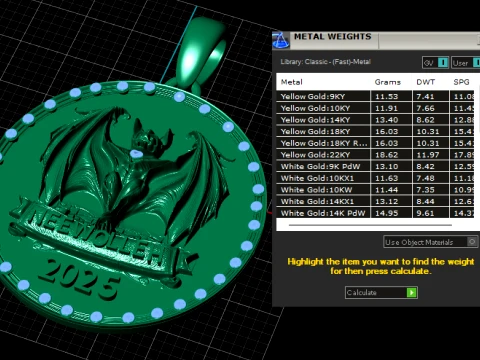
Task: Select the White Gold:9K PdW row
Action: tap(375, 166)
